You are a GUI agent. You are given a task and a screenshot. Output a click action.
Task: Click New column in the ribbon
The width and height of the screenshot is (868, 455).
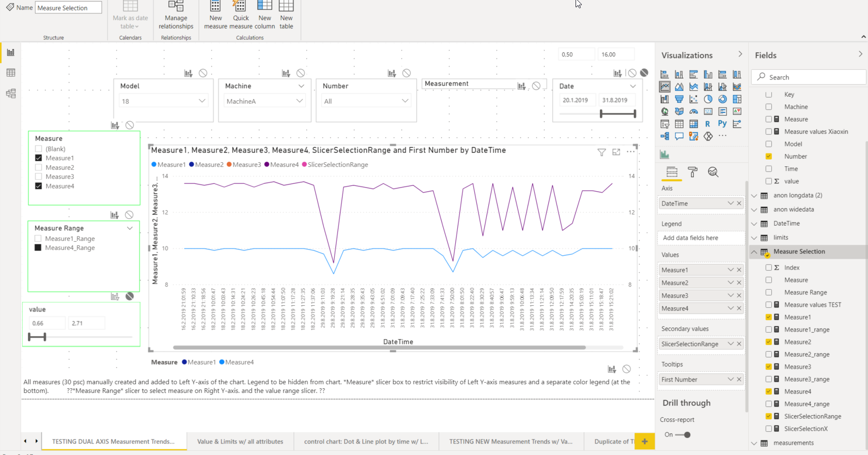pyautogui.click(x=265, y=15)
